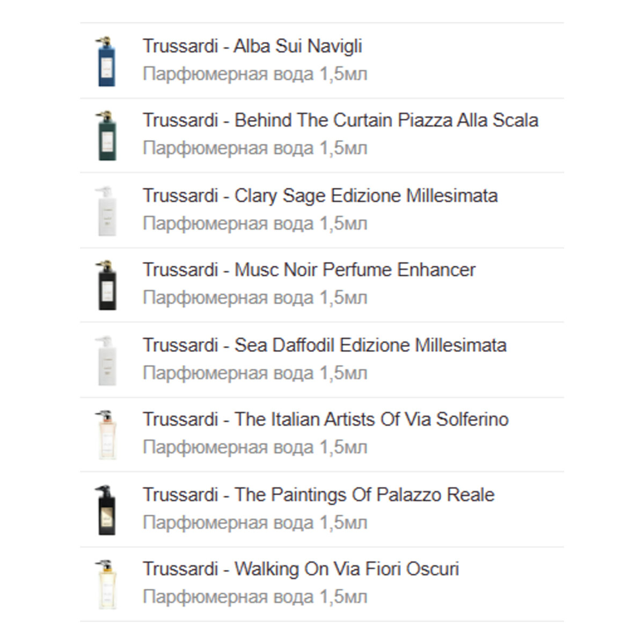
Task: Open Trussardi - Alba Sui Navigli item
Action: click(252, 46)
